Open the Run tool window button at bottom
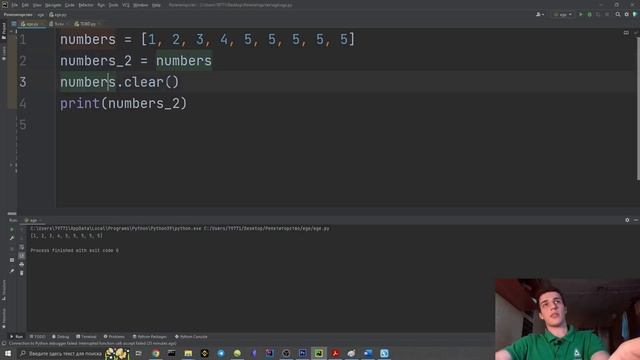Image resolution: width=640 pixels, height=360 pixels. (17, 337)
